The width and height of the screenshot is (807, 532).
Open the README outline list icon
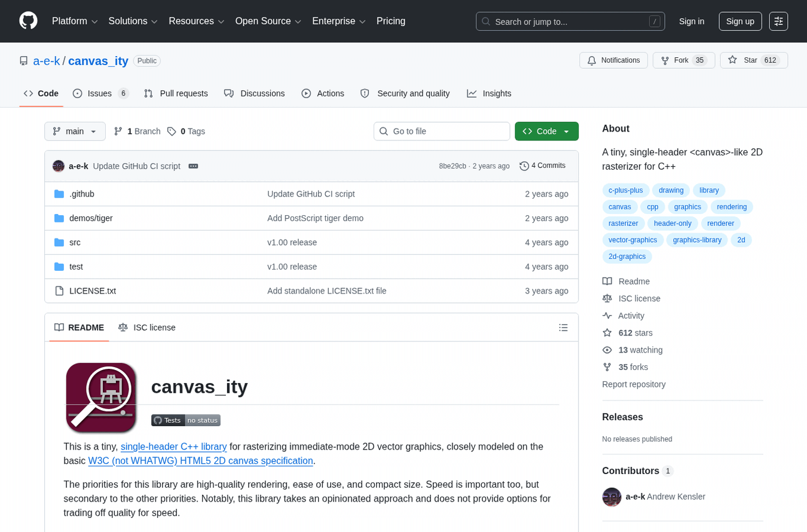coord(563,328)
